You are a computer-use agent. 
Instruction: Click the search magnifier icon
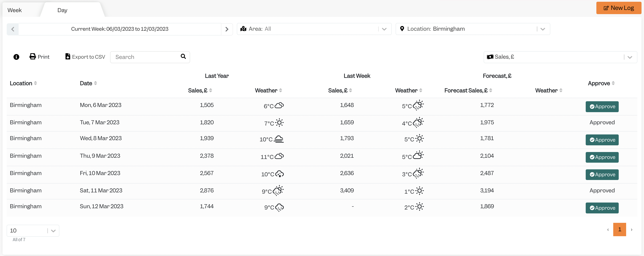coord(183,57)
